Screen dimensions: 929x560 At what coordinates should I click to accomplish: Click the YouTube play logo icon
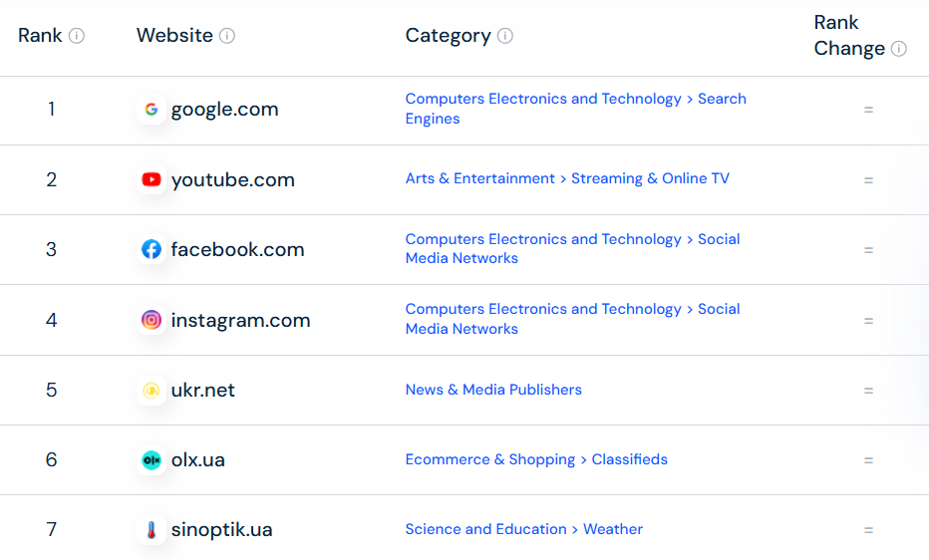152,179
